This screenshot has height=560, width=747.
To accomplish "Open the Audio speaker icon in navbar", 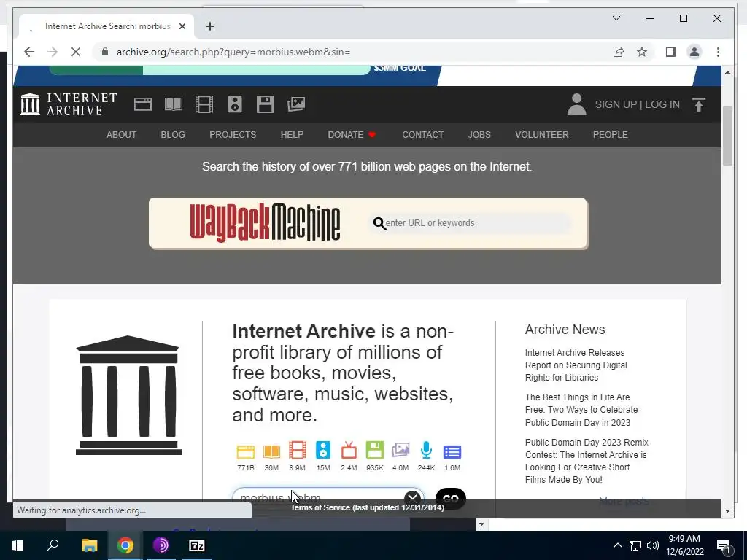I will (235, 104).
